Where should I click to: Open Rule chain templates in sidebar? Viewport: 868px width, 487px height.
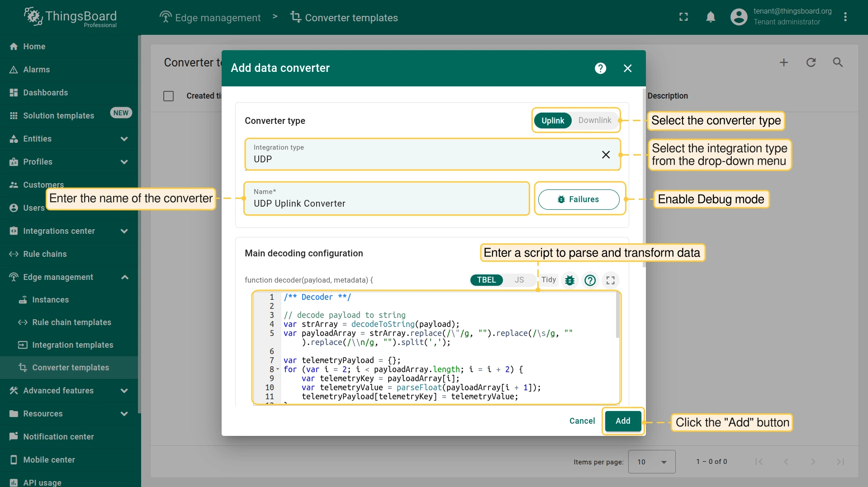[x=69, y=322]
